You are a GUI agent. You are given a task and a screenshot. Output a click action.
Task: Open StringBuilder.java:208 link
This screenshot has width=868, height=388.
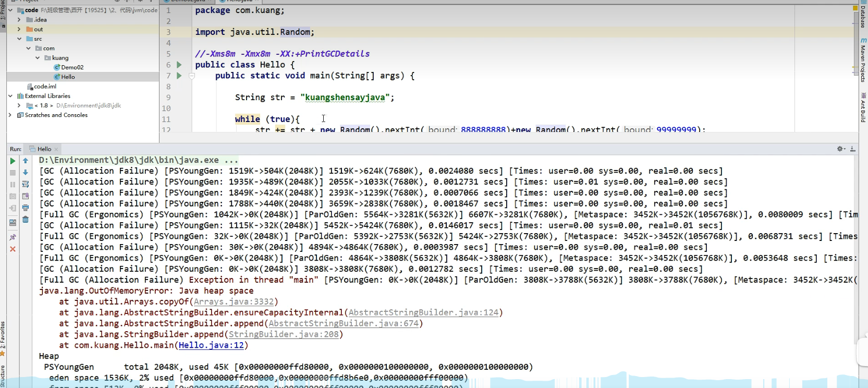(x=284, y=335)
